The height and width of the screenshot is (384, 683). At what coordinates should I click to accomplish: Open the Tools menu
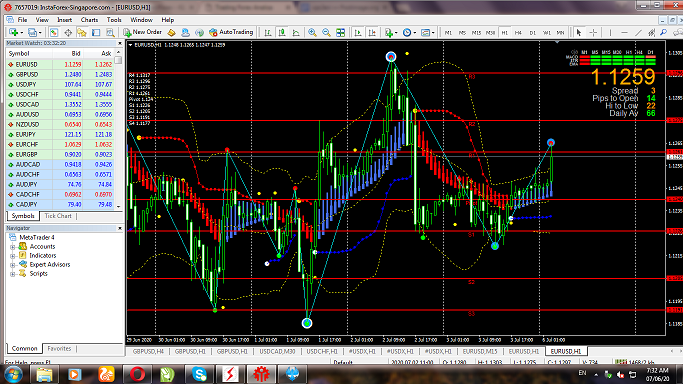(x=114, y=20)
